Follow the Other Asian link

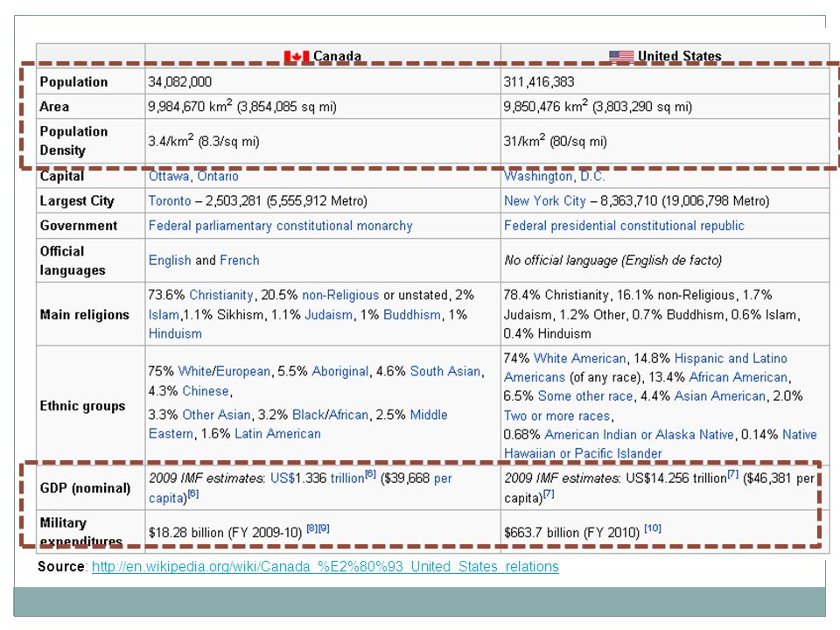(216, 415)
